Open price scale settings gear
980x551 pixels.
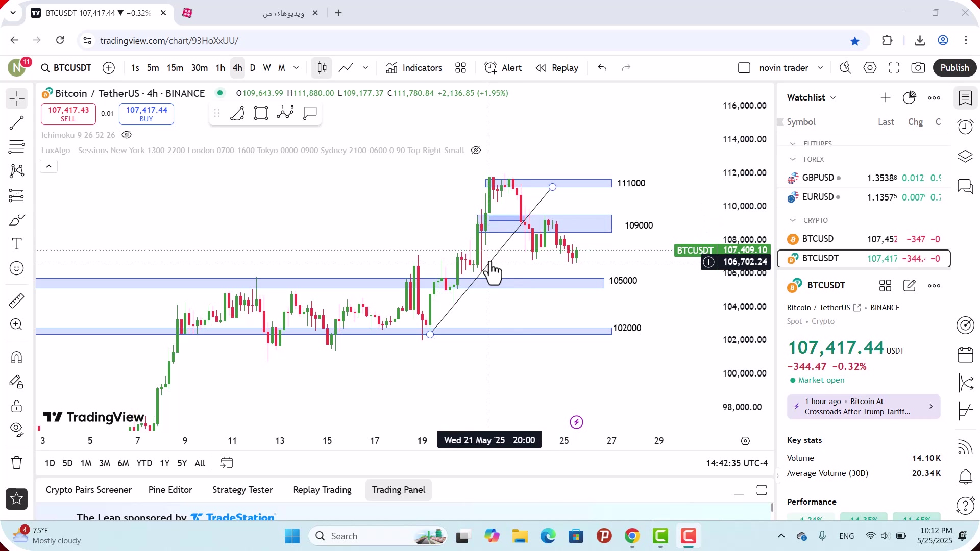point(745,441)
